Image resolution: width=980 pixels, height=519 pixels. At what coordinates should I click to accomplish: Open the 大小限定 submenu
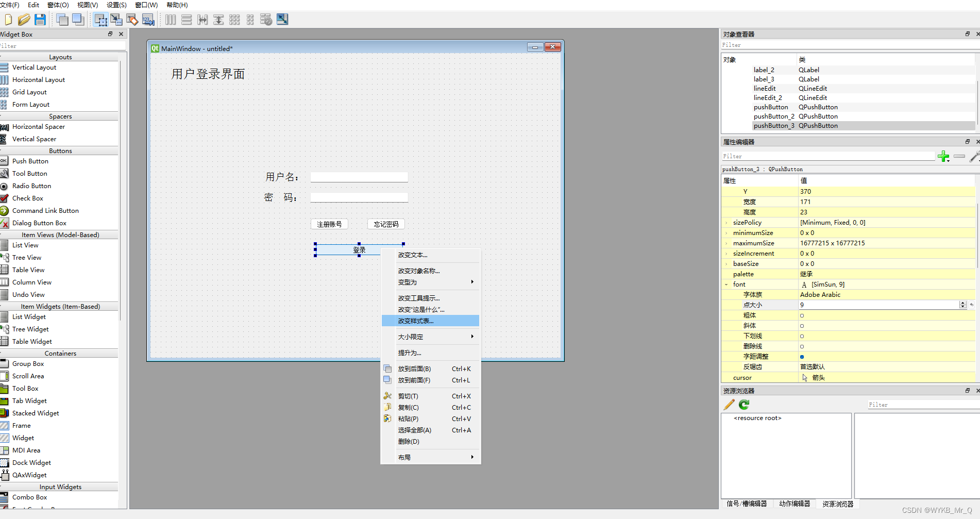pyautogui.click(x=430, y=337)
